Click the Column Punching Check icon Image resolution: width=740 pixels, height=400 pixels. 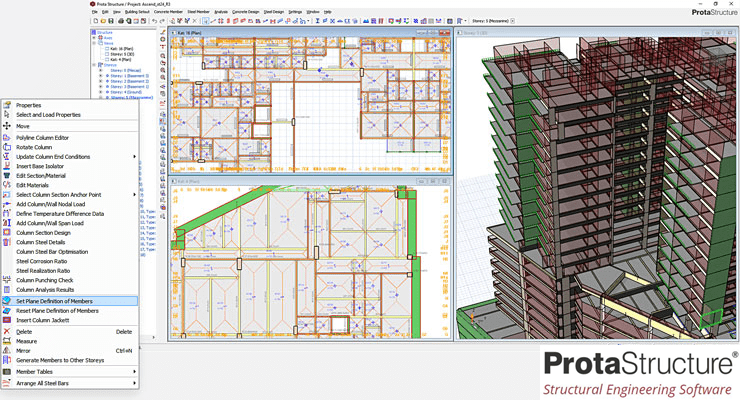pyautogui.click(x=7, y=280)
